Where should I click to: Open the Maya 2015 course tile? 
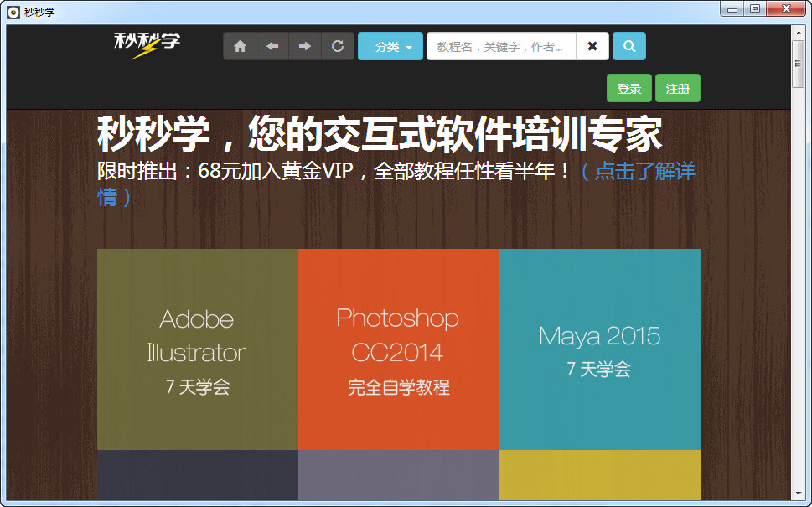pos(599,349)
